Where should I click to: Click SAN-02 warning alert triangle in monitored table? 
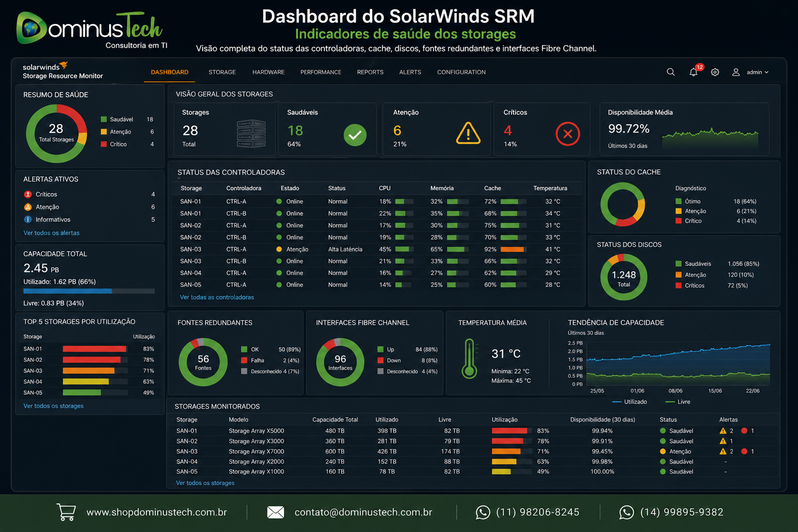[x=723, y=441]
